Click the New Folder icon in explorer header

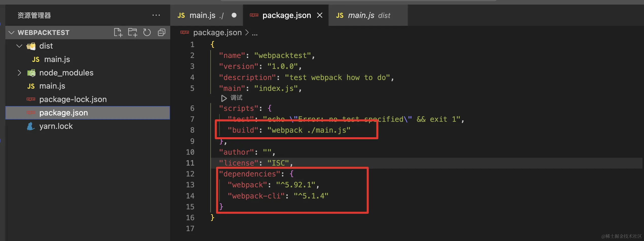(132, 32)
